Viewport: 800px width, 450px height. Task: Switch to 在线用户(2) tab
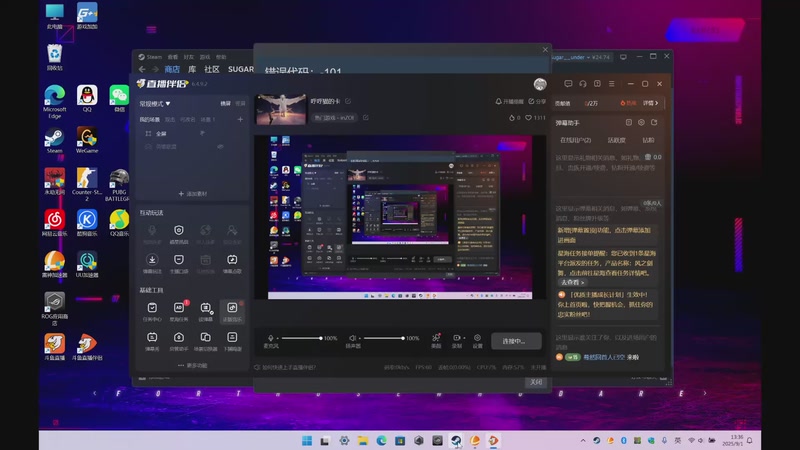576,140
